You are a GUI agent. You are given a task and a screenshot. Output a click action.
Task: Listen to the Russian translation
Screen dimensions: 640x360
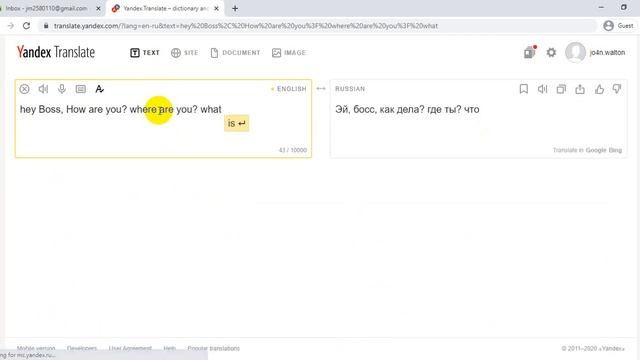coord(542,89)
